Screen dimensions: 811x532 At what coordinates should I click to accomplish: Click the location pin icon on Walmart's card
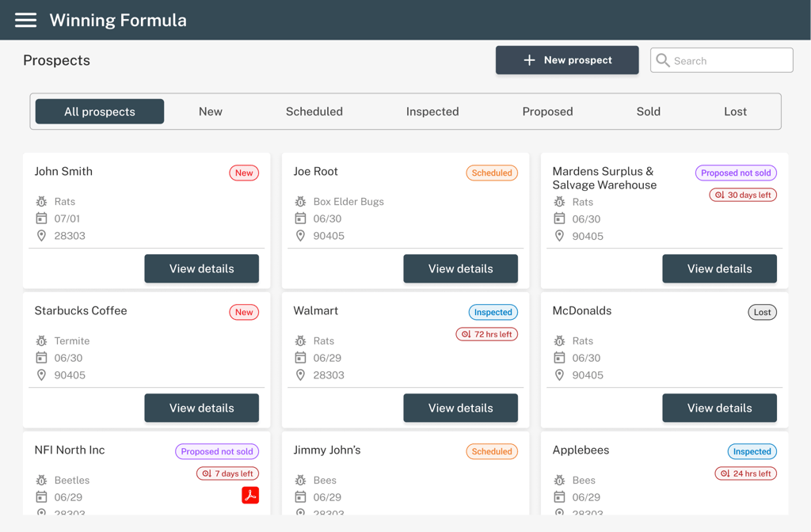point(300,375)
